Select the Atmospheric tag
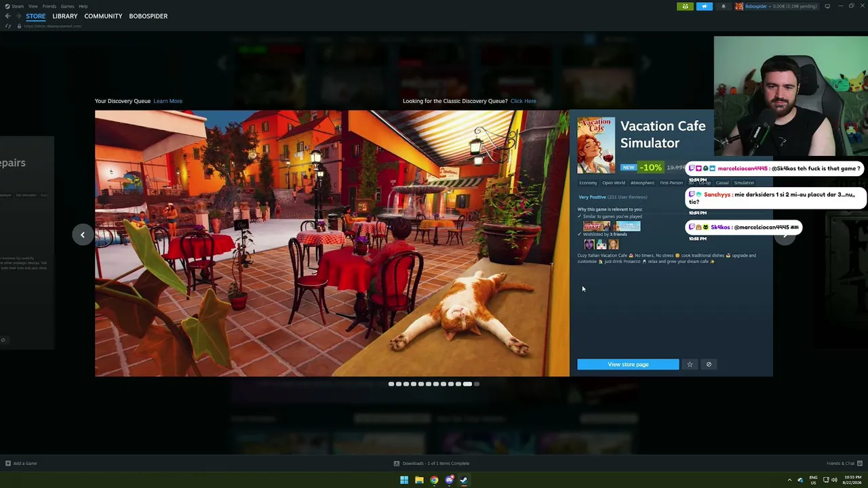The height and width of the screenshot is (488, 868). pos(643,183)
